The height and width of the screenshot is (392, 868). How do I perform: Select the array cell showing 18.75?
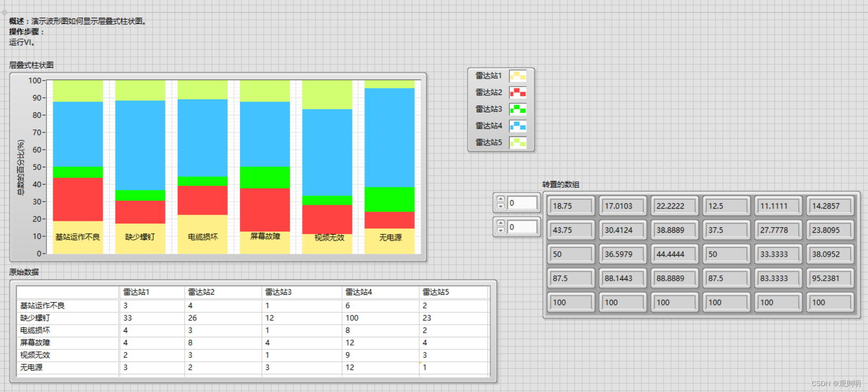tap(571, 206)
